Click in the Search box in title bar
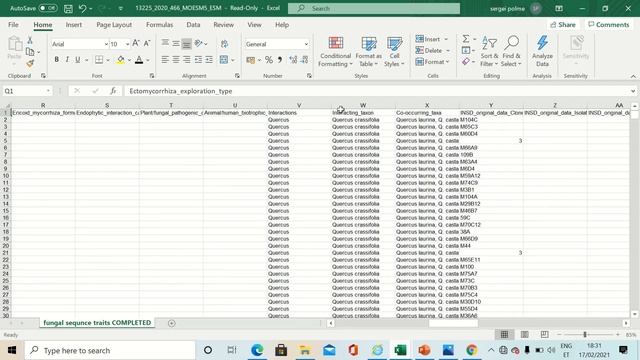640x360 pixels. click(x=374, y=8)
